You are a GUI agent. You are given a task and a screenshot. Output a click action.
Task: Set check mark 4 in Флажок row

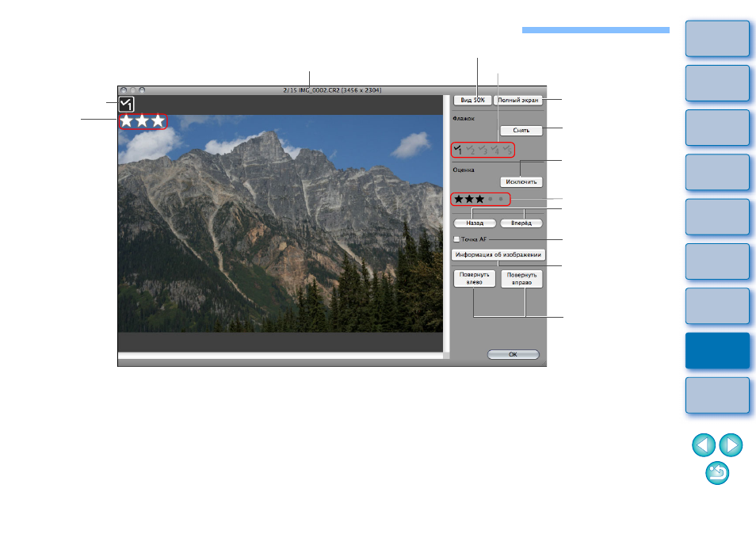[494, 150]
